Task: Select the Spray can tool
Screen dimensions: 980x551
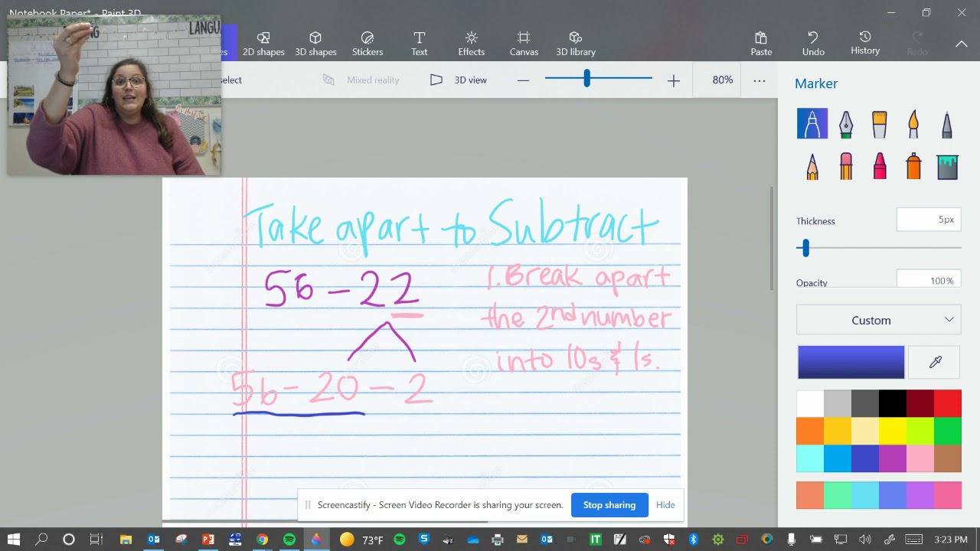Action: pos(913,165)
